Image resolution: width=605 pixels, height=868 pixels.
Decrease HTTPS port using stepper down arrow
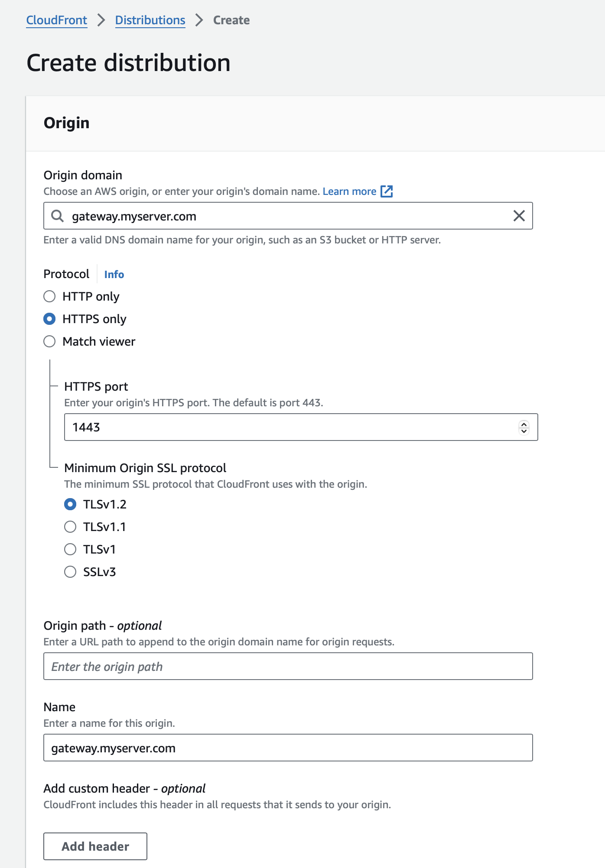pyautogui.click(x=524, y=431)
